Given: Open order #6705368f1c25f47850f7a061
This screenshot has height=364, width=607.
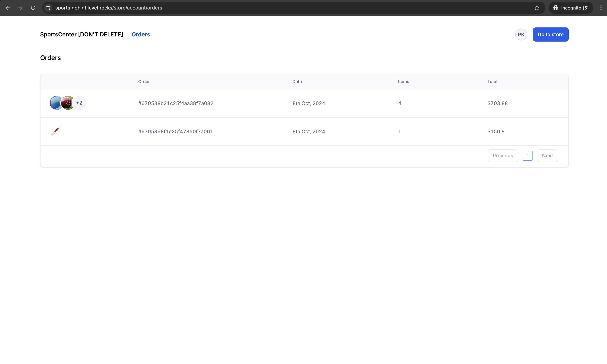Looking at the screenshot, I should pyautogui.click(x=175, y=131).
